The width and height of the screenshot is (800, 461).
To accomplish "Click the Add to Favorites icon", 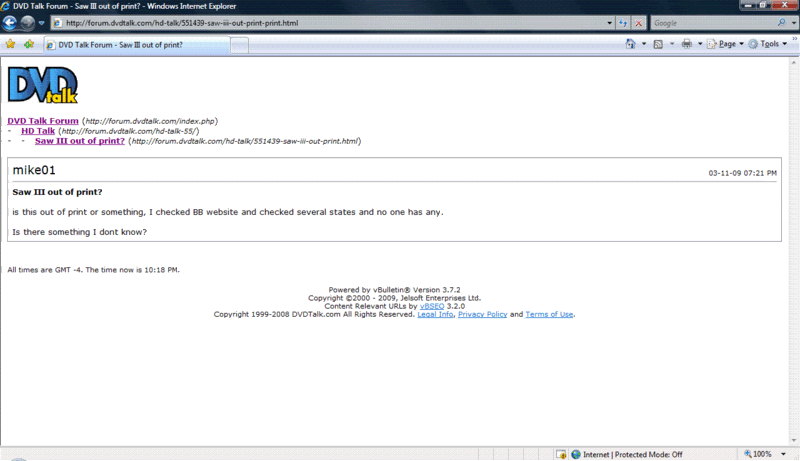I will click(30, 44).
